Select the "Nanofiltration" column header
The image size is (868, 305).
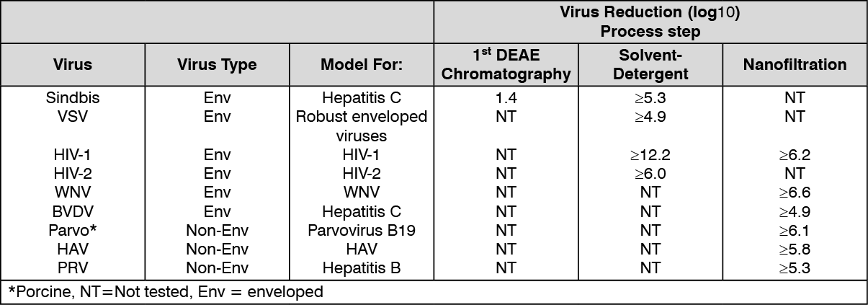tap(795, 65)
